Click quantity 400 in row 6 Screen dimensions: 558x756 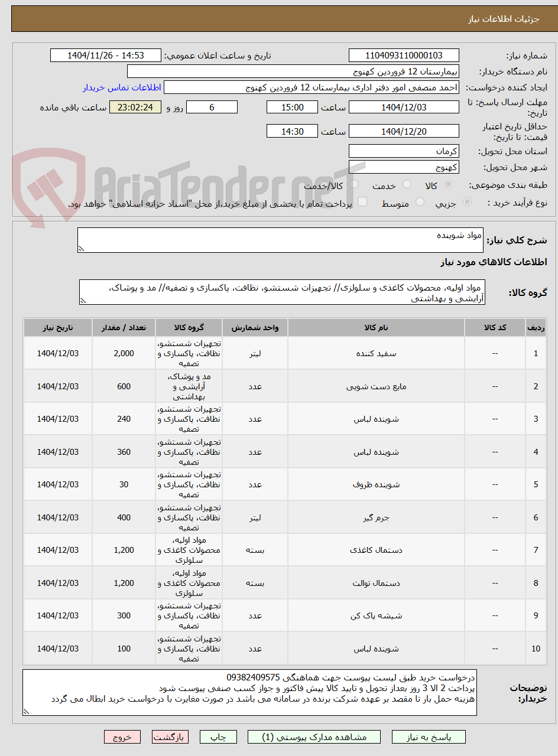point(124,517)
